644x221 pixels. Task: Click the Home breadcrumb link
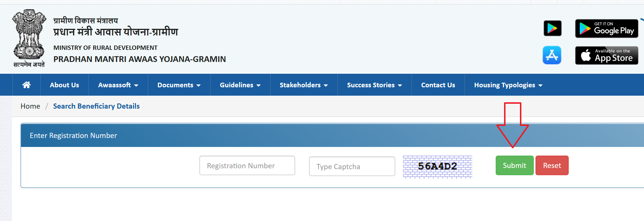(x=30, y=106)
